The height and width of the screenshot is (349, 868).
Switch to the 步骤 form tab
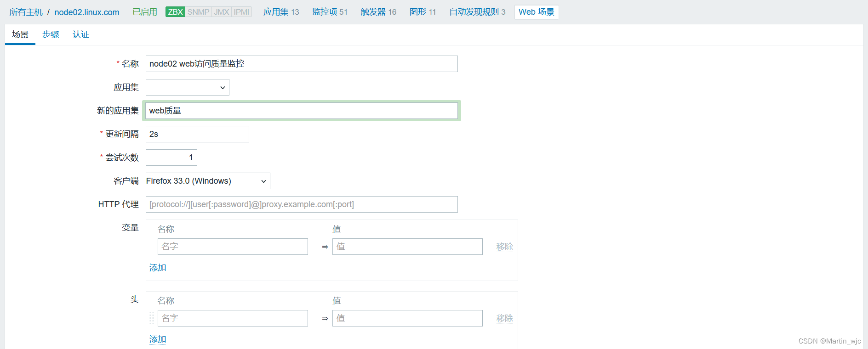[x=51, y=34]
